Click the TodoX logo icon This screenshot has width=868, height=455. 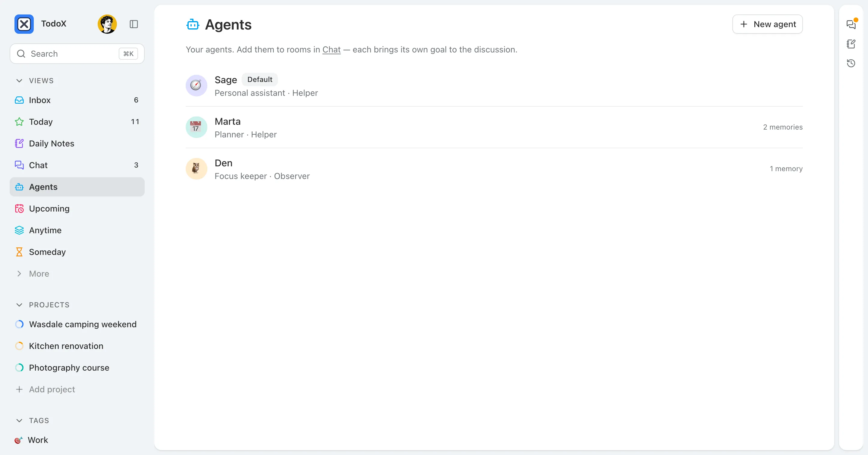tap(24, 24)
